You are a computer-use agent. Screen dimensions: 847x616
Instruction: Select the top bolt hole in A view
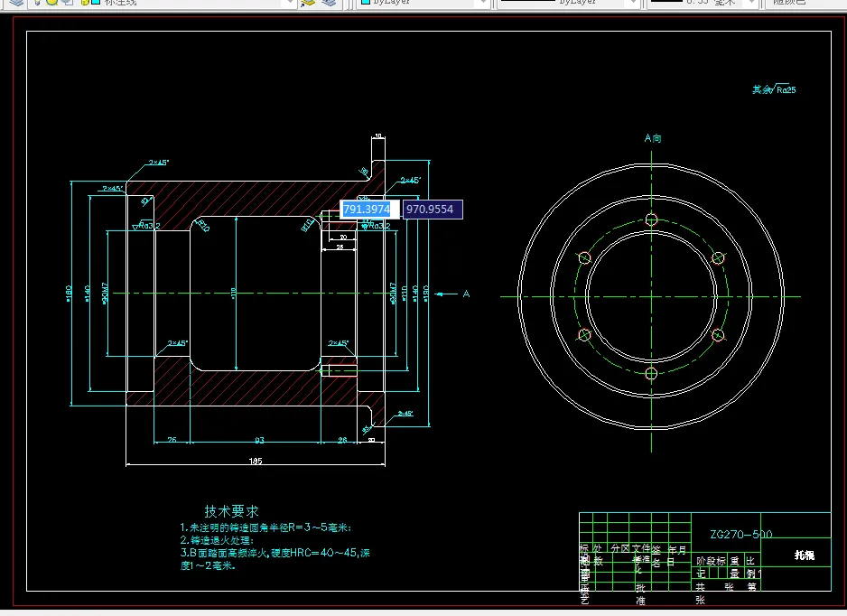tap(651, 219)
